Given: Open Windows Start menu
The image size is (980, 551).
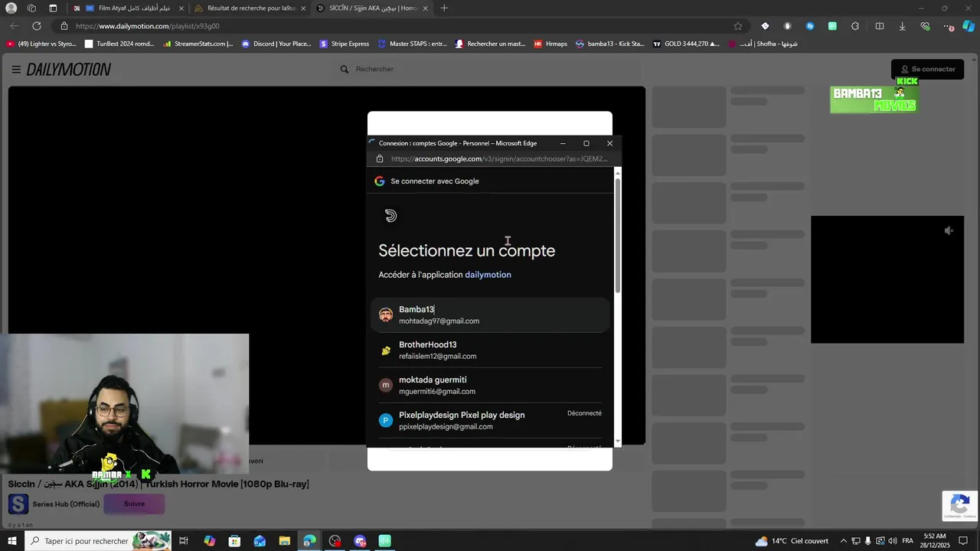Looking at the screenshot, I should point(11,541).
